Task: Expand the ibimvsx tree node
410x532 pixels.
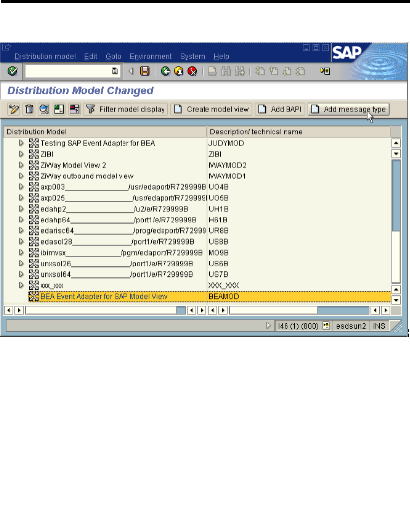Action: tap(21, 252)
